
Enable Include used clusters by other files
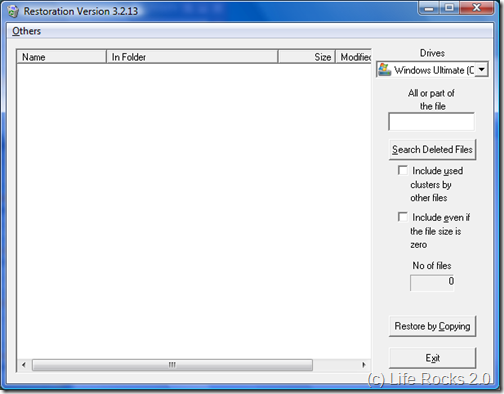click(403, 170)
